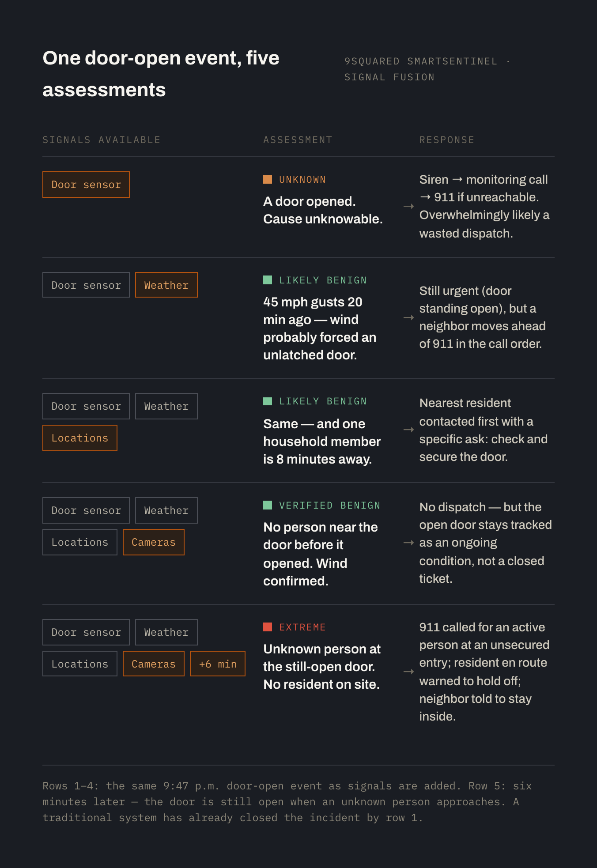The height and width of the screenshot is (868, 597).
Task: Click the arrow next to '8 minutes away' assessment
Action: point(409,430)
